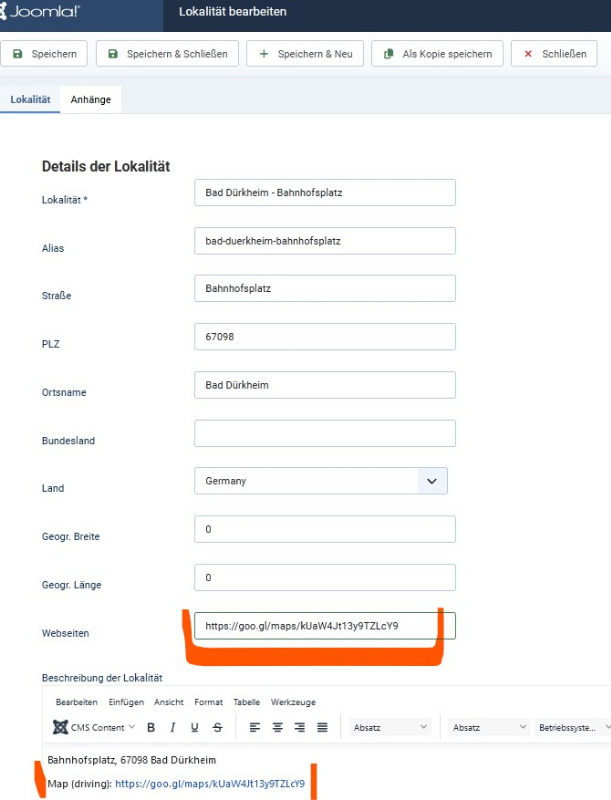Toggle Italic text formatting
This screenshot has height=800, width=611.
(x=173, y=728)
